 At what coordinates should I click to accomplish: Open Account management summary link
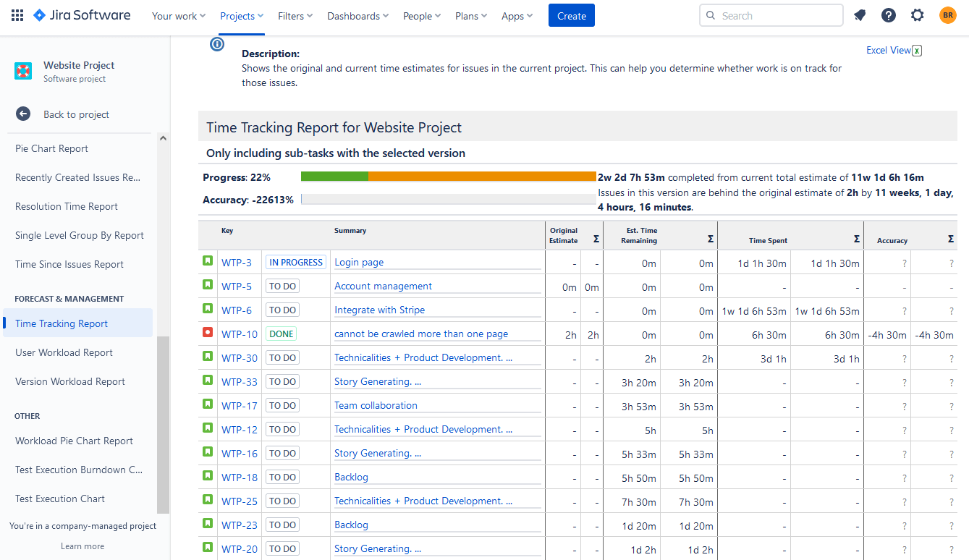pyautogui.click(x=383, y=286)
